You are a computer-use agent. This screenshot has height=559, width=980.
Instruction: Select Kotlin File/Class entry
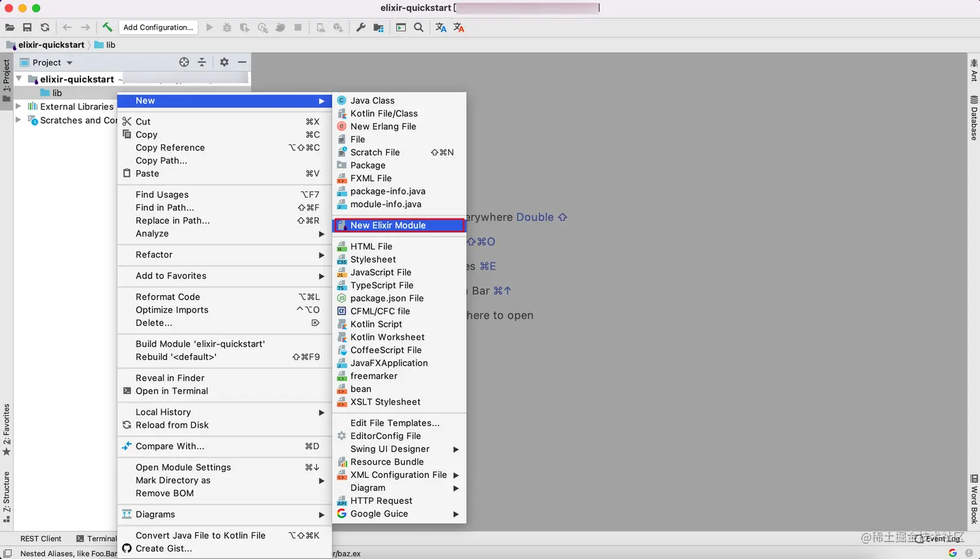(399, 113)
